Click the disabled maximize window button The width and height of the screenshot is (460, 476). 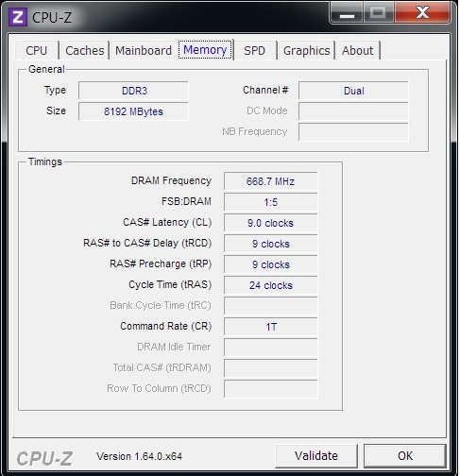[379, 13]
